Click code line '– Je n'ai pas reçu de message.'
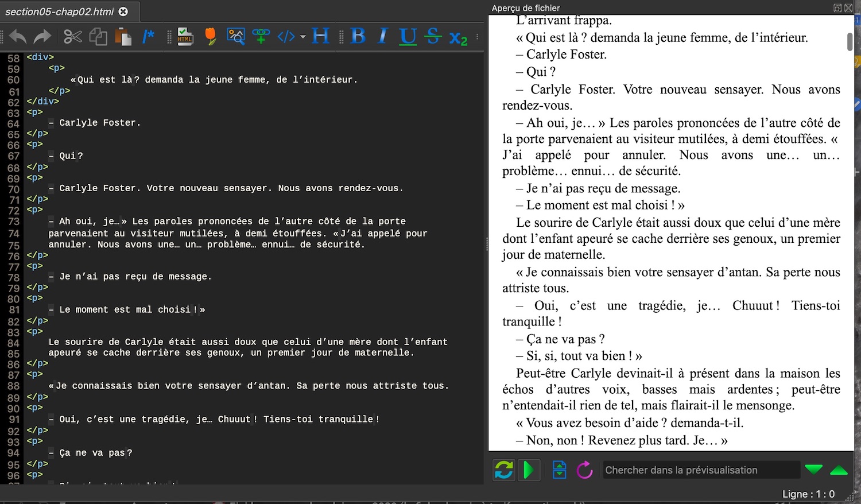 (x=130, y=277)
